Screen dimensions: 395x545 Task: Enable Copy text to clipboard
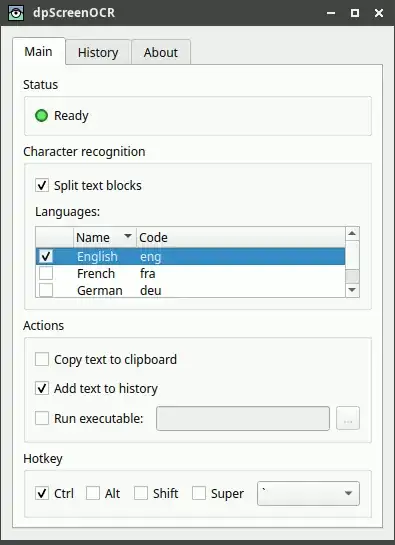pos(42,359)
